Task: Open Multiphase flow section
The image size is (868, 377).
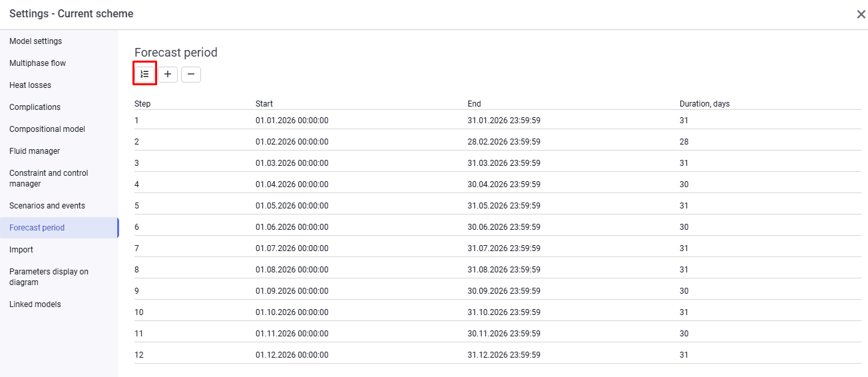Action: click(38, 63)
